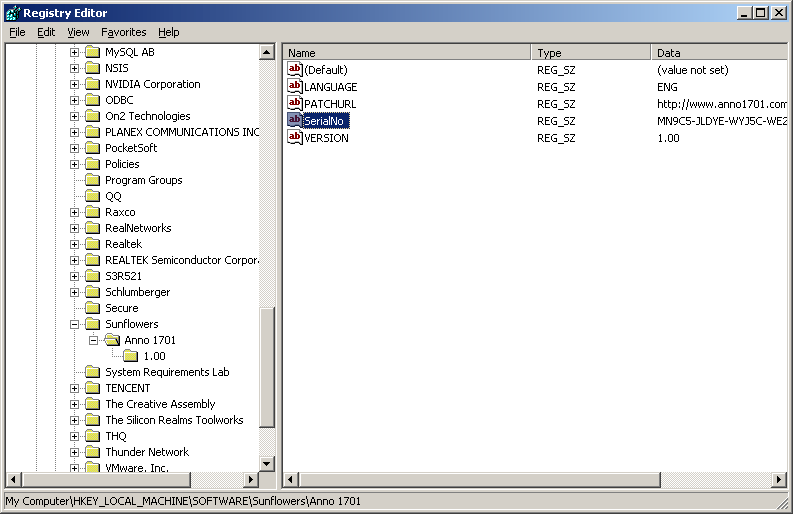Select the LANGUAGE value icon

(x=295, y=86)
